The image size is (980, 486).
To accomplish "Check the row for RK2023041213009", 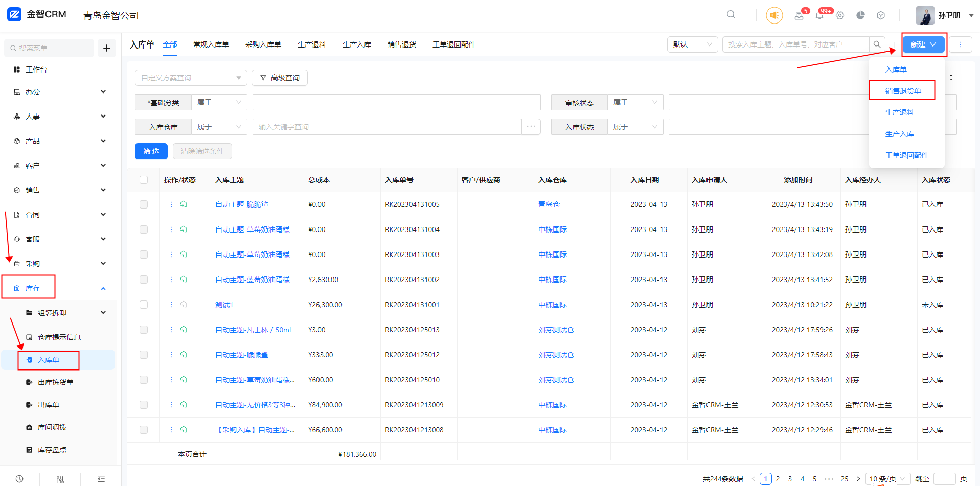I will tap(144, 405).
